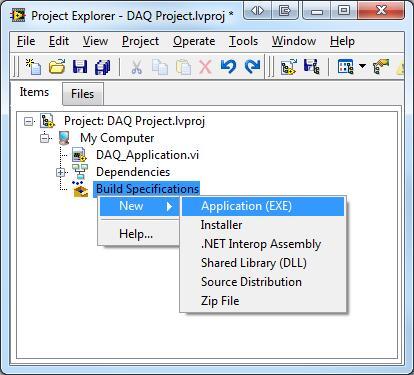Open the File menu
The height and width of the screenshot is (375, 414).
(26, 41)
